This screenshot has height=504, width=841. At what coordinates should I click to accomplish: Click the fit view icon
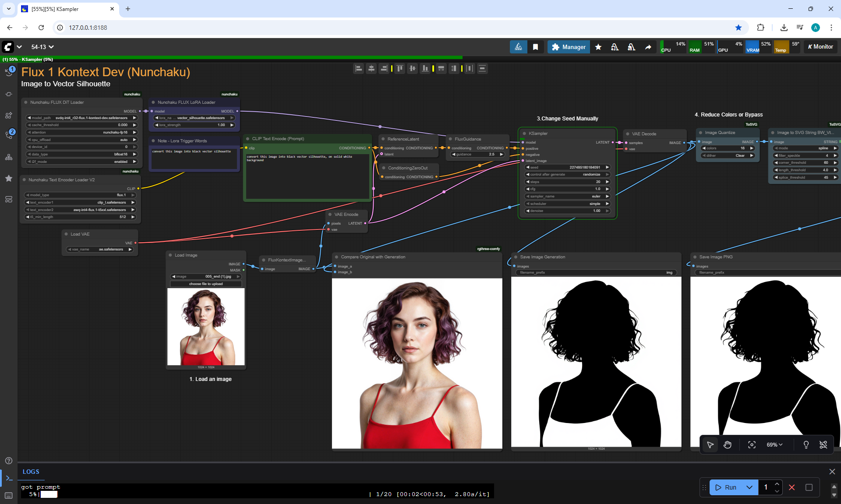pyautogui.click(x=752, y=445)
